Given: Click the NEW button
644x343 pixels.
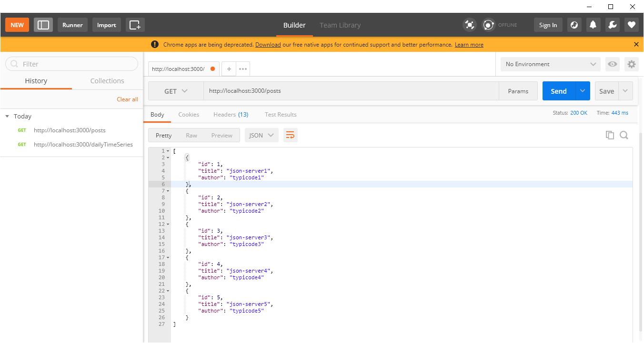Looking at the screenshot, I should point(17,25).
